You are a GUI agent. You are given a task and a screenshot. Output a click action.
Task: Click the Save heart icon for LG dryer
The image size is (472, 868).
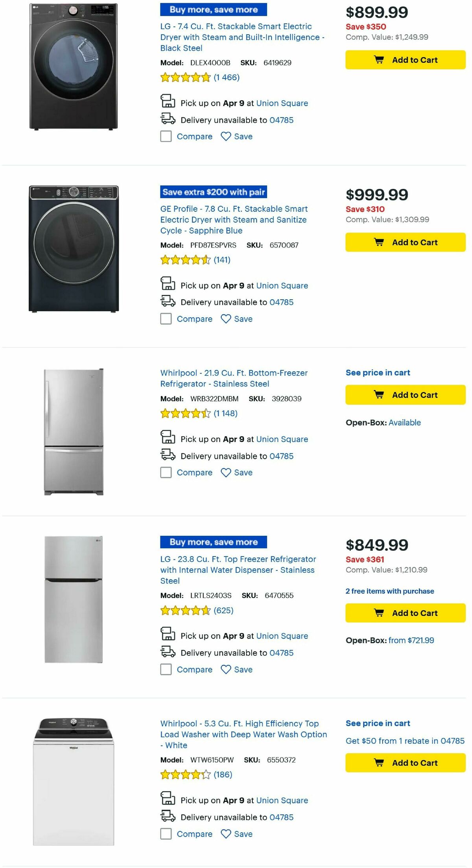(225, 136)
